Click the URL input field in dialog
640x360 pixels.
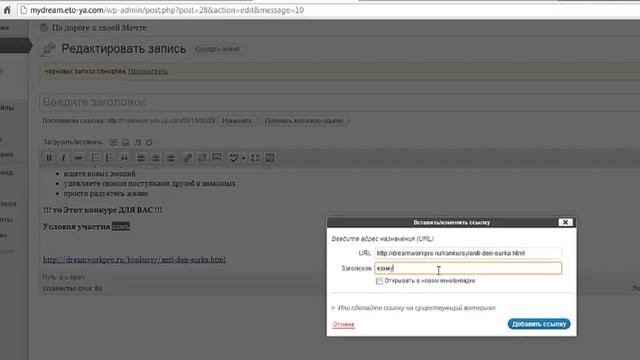click(x=468, y=253)
